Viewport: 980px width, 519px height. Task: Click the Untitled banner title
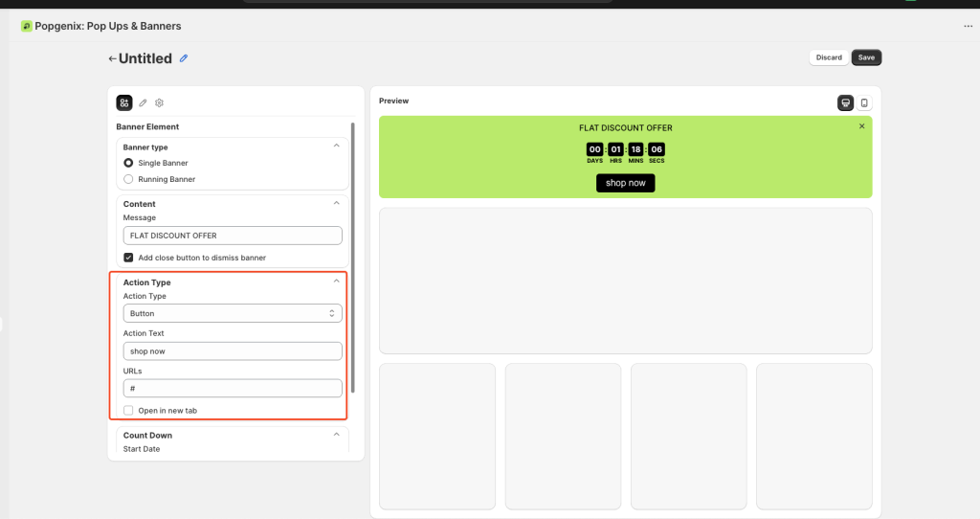[x=145, y=58]
